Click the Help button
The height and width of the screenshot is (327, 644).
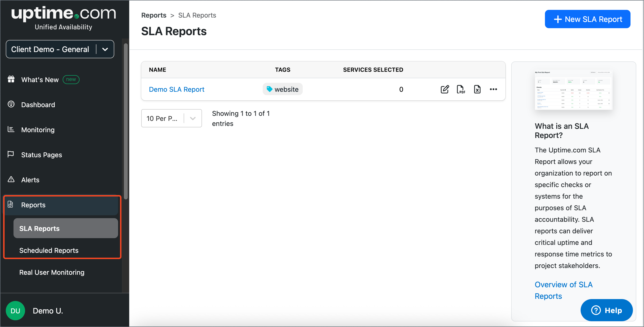(x=606, y=310)
